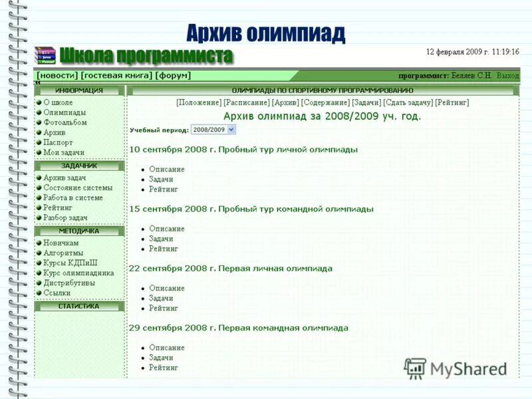Open Работа в системе link
This screenshot has width=532, height=399.
(x=73, y=198)
